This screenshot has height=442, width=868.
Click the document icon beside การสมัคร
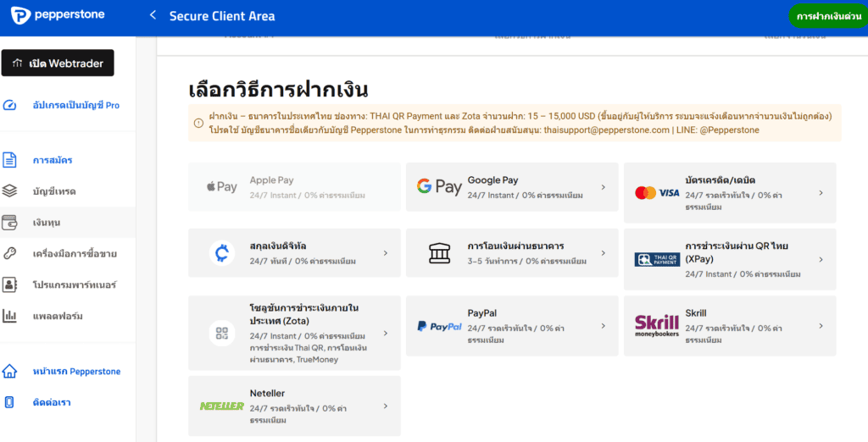[9, 160]
